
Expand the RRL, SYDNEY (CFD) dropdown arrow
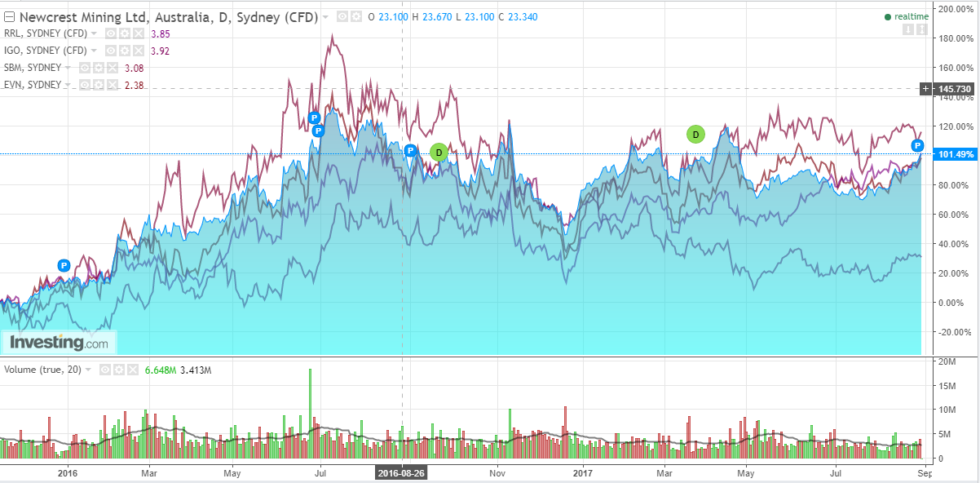(x=94, y=33)
